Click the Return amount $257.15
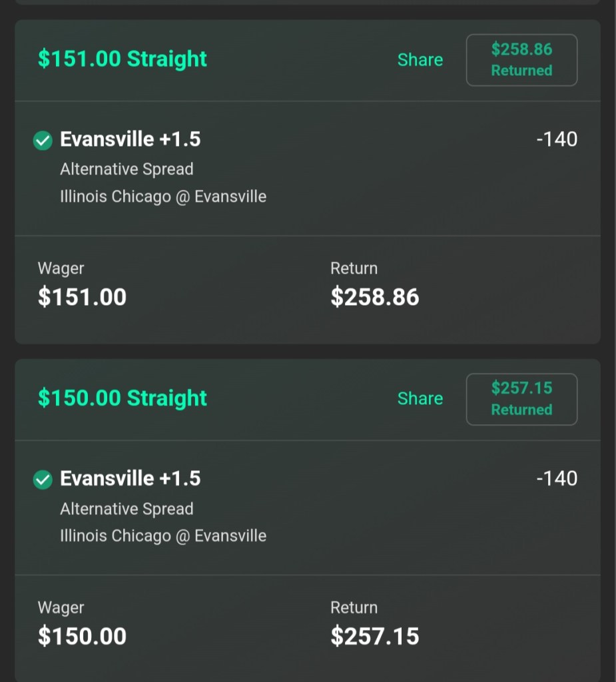Screen dimensions: 616x682 point(375,636)
